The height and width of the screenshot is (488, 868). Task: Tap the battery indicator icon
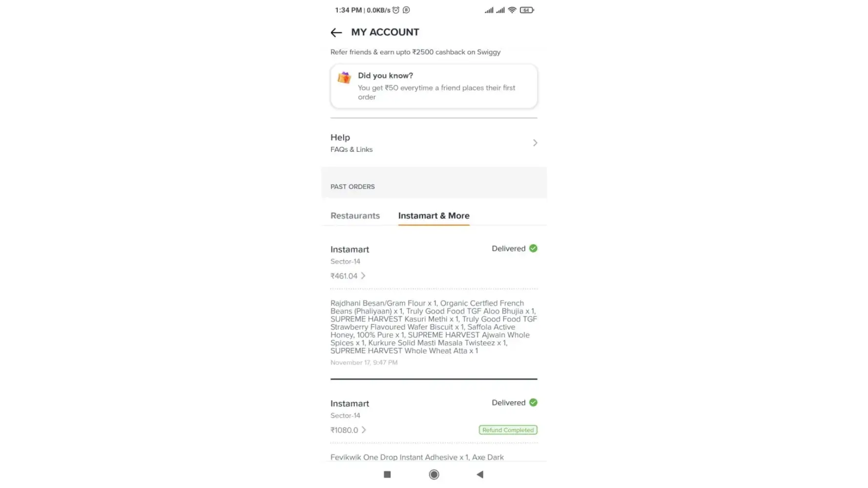(x=526, y=10)
